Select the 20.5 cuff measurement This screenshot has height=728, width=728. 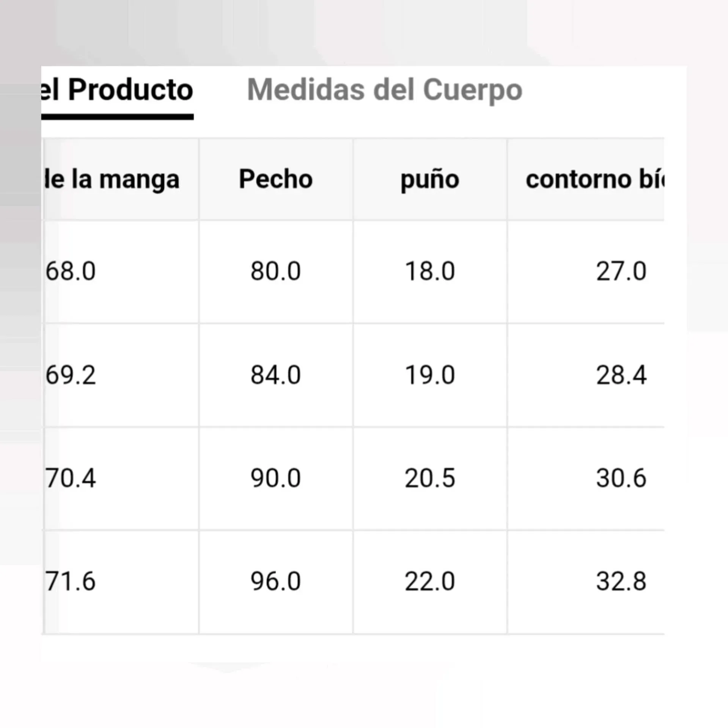(430, 478)
